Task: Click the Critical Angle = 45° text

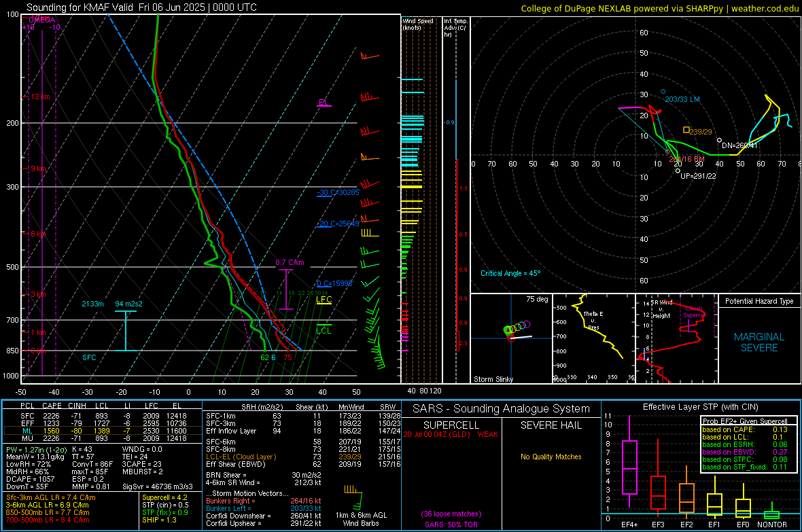Action: 510,273
